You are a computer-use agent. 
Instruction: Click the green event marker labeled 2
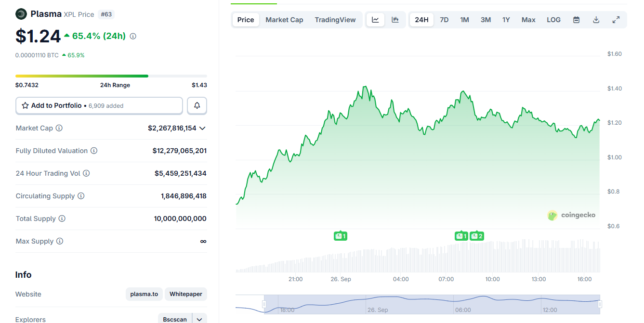pos(477,236)
